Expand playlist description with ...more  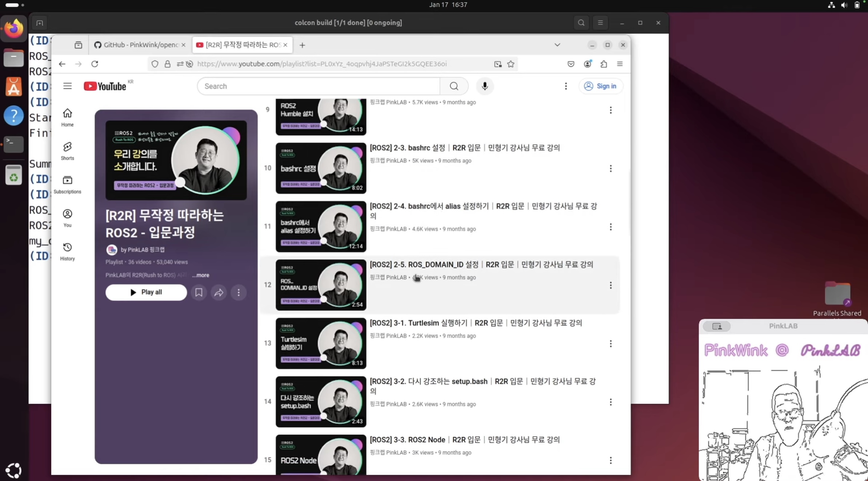pyautogui.click(x=201, y=275)
